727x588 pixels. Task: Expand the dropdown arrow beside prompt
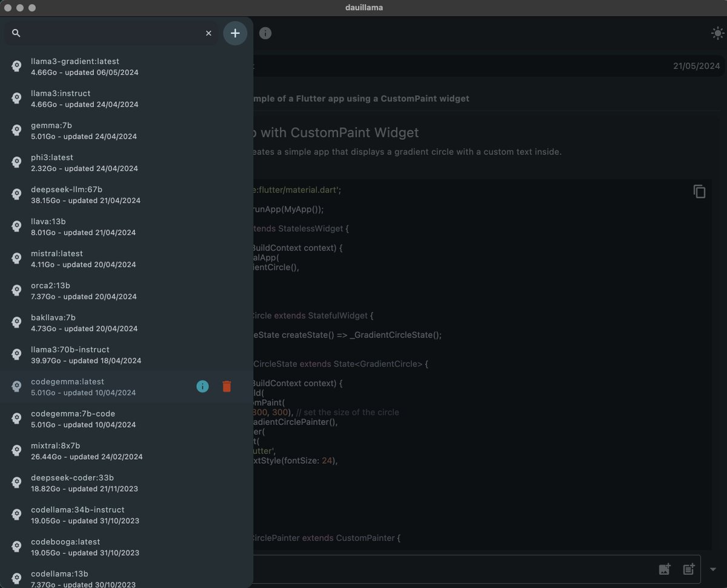pos(713,569)
